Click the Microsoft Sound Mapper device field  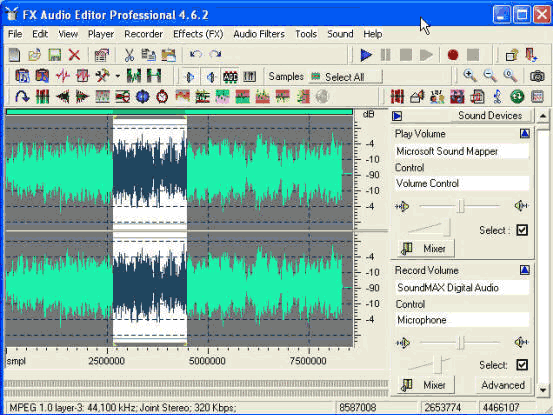[461, 152]
